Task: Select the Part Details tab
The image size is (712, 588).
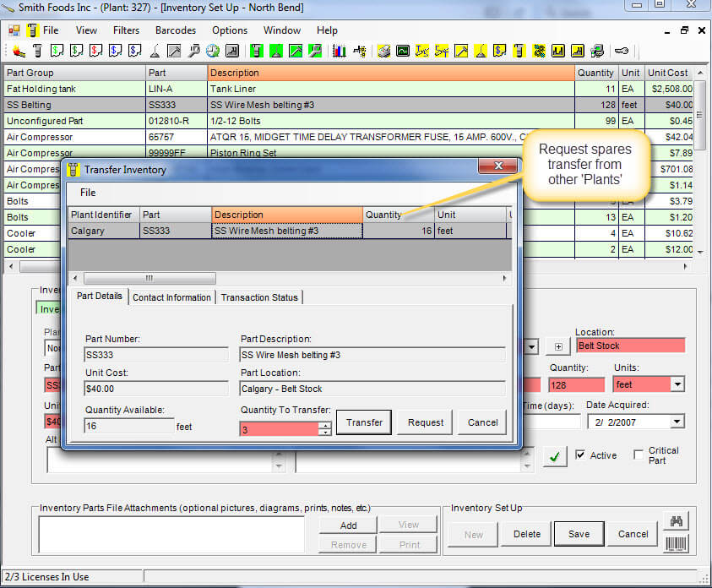Action: (x=99, y=296)
